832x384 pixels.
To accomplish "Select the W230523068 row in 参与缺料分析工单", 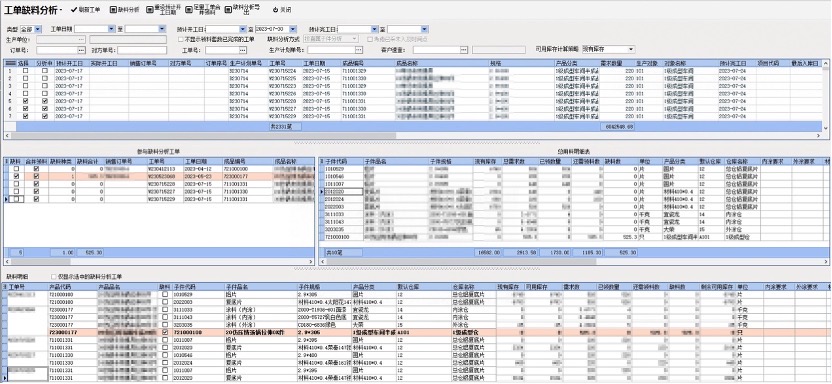I will pos(160,176).
